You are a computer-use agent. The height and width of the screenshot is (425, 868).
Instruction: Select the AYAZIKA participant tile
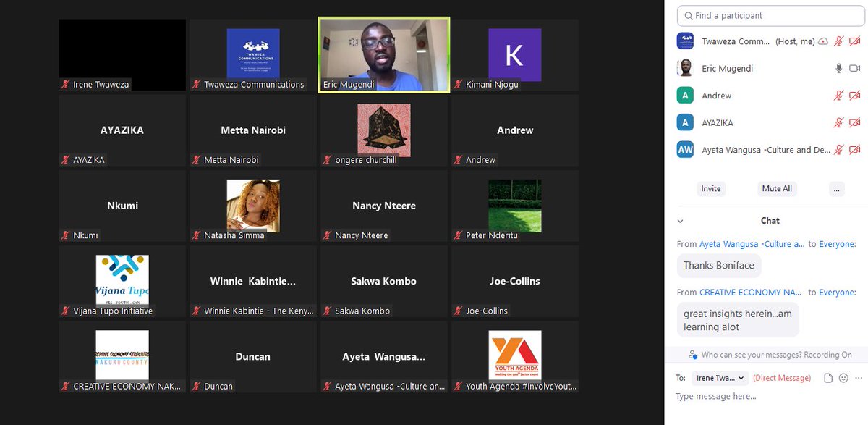(122, 130)
